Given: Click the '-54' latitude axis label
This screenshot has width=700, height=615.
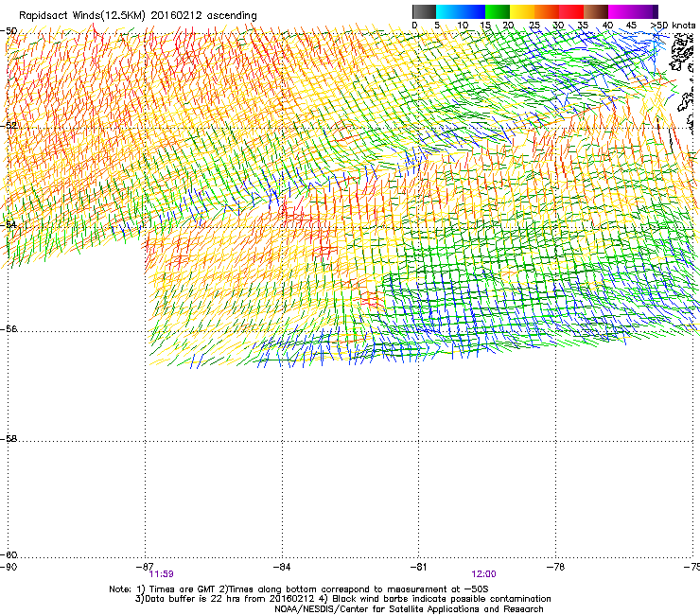Looking at the screenshot, I should click(9, 224).
